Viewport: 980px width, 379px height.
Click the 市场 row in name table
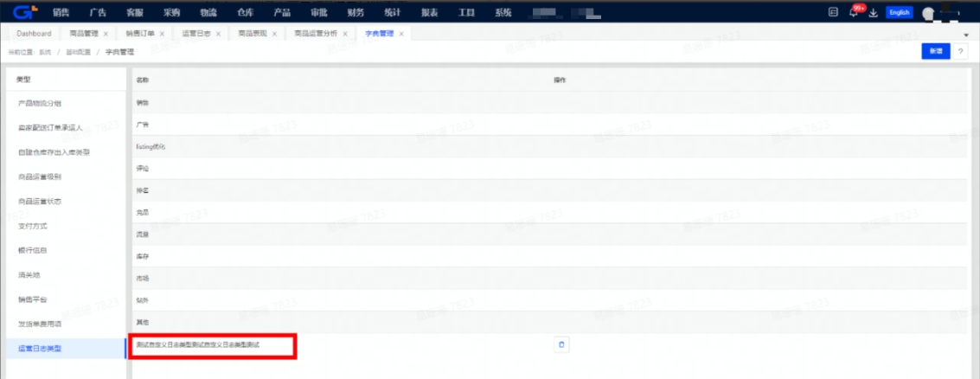tap(550, 279)
